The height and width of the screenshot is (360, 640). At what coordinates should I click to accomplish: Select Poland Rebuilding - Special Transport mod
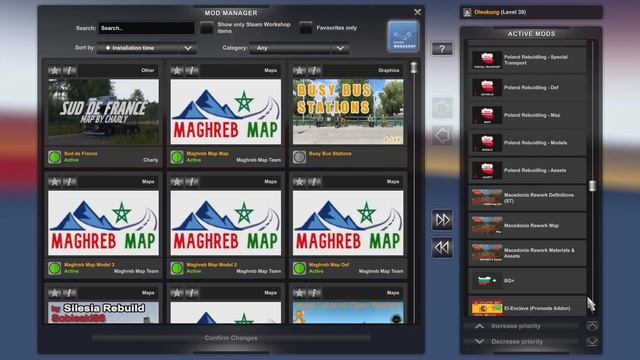tap(527, 60)
